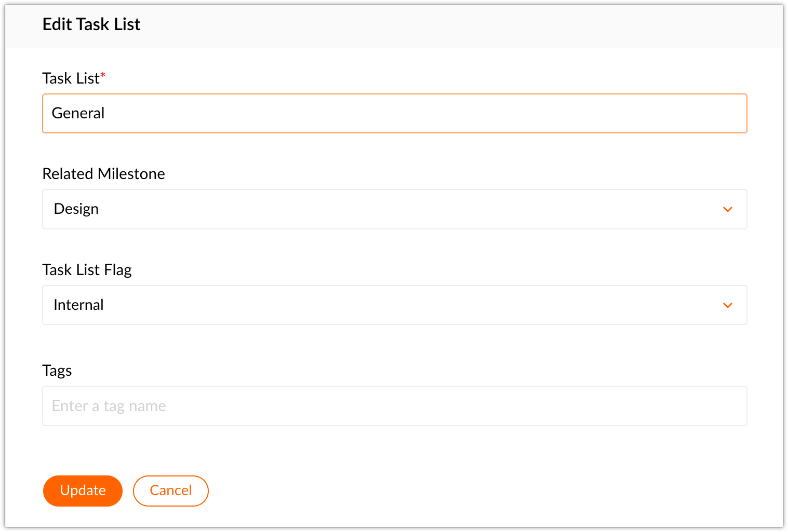Image resolution: width=788 pixels, height=532 pixels.
Task: Cancel editing the task list
Action: coord(170,490)
